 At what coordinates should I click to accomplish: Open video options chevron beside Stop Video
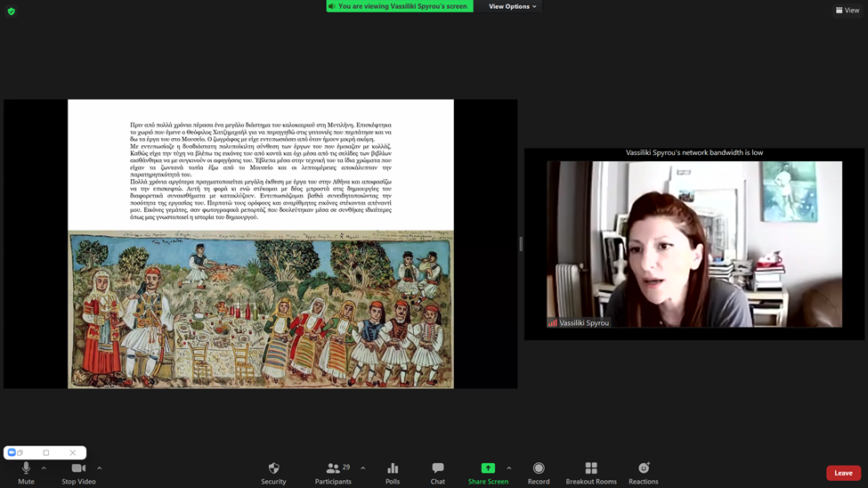99,468
